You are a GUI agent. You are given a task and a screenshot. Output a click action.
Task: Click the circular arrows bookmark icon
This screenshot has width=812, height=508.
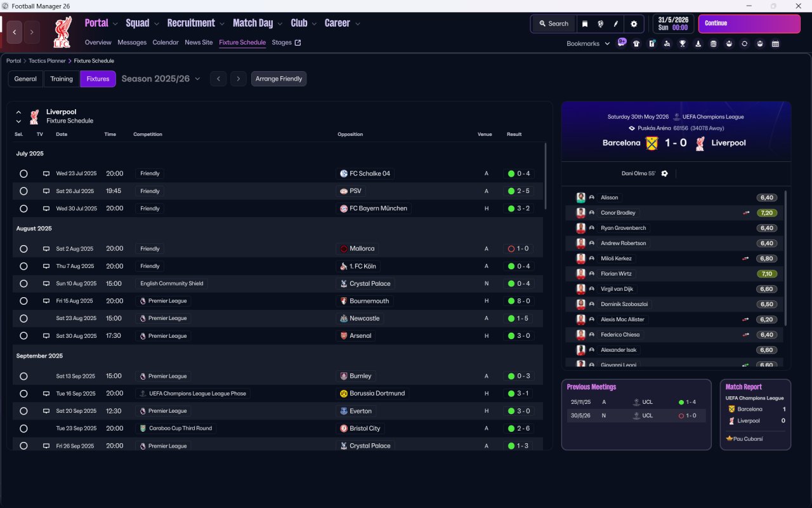[x=745, y=44]
